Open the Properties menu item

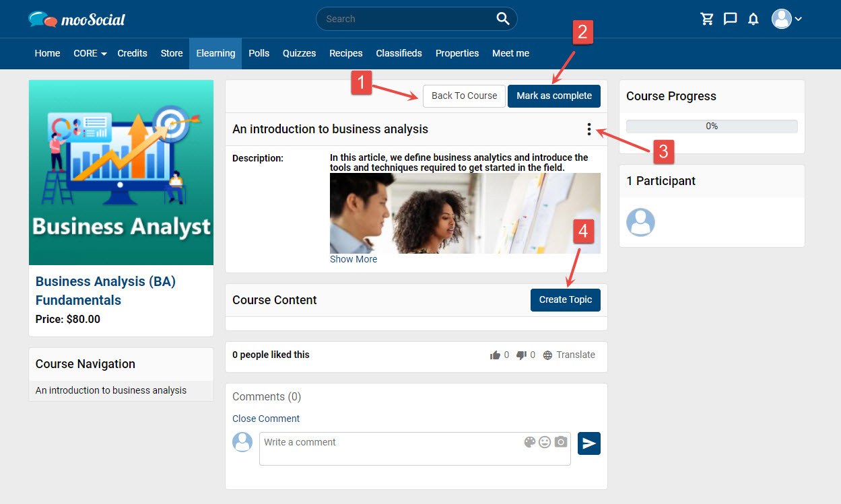(x=457, y=53)
